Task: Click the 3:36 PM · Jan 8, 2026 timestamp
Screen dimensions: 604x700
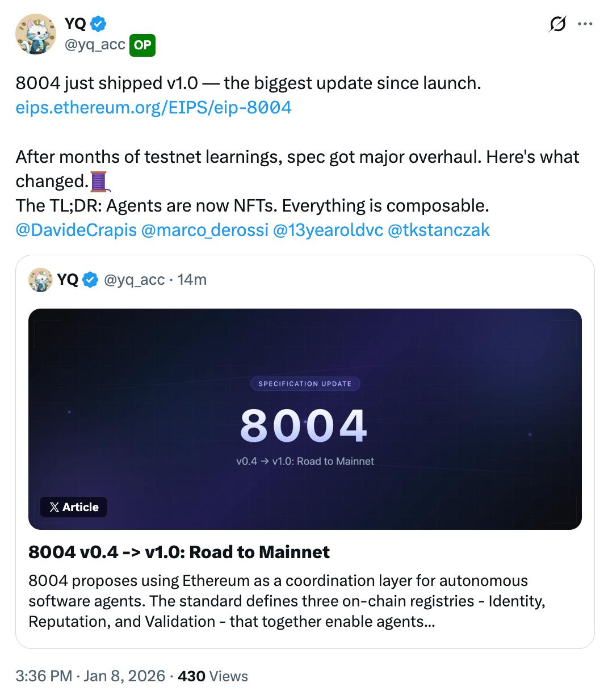Action: (x=90, y=676)
